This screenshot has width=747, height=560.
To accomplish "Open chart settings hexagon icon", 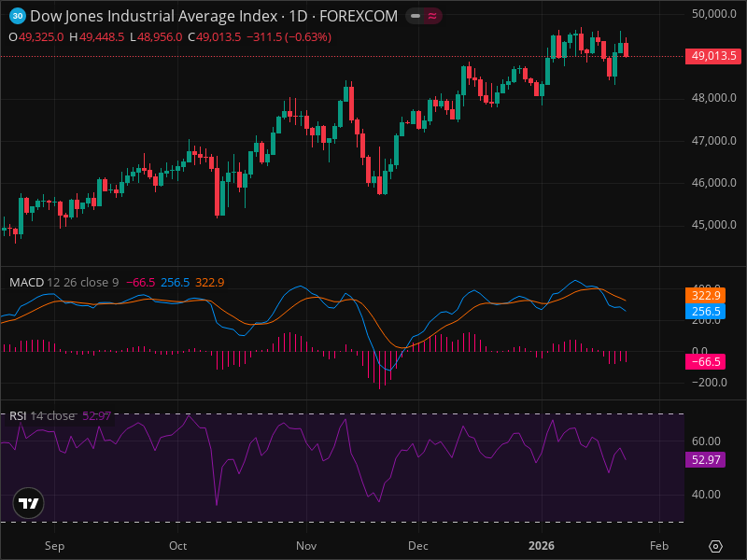I will click(715, 546).
